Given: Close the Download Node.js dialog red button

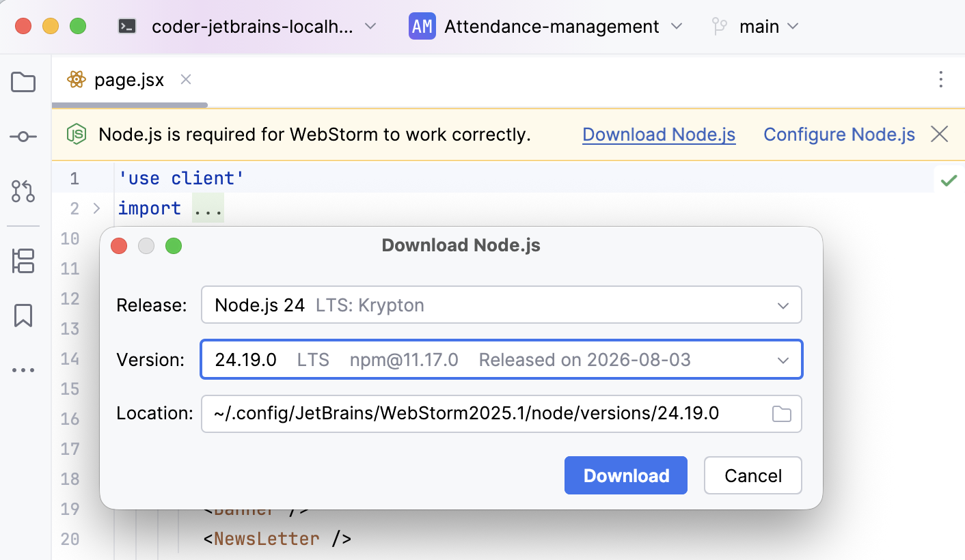Looking at the screenshot, I should (119, 246).
